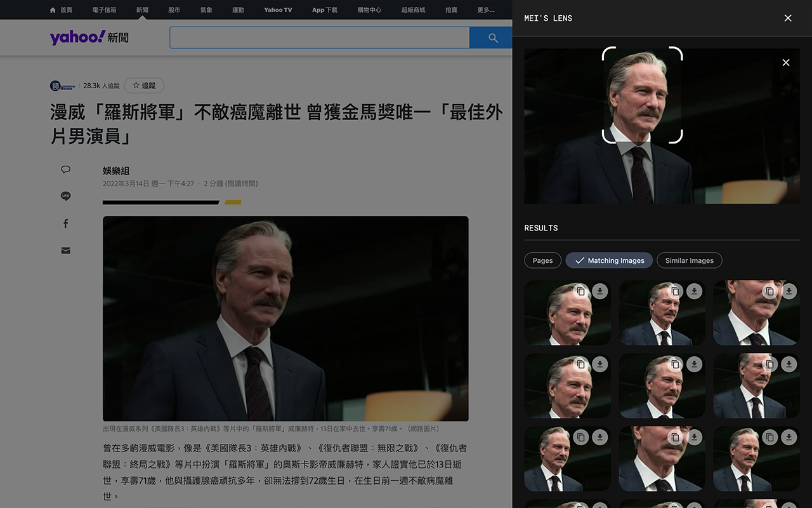
Task: Open 首頁 in the top navigation
Action: (62, 10)
